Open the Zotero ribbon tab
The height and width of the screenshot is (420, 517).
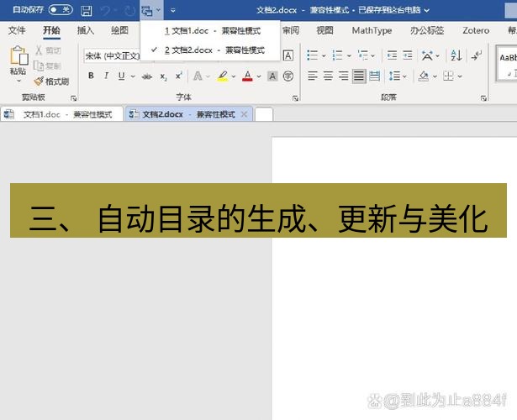tap(476, 30)
